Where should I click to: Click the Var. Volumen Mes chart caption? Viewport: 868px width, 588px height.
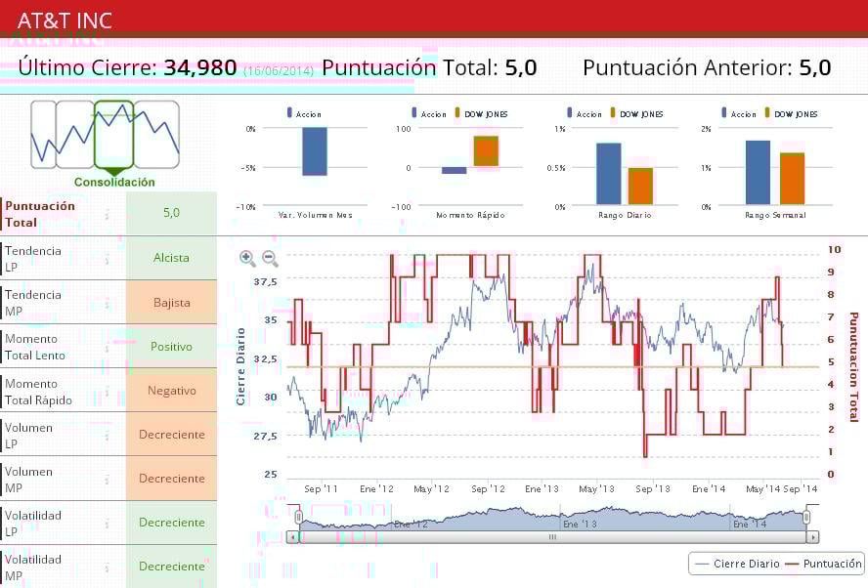coord(315,215)
